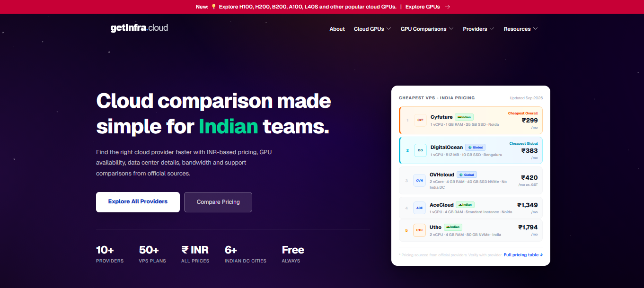The height and width of the screenshot is (288, 644).
Task: Click the Indian badge next to AceCloud
Action: [465, 205]
